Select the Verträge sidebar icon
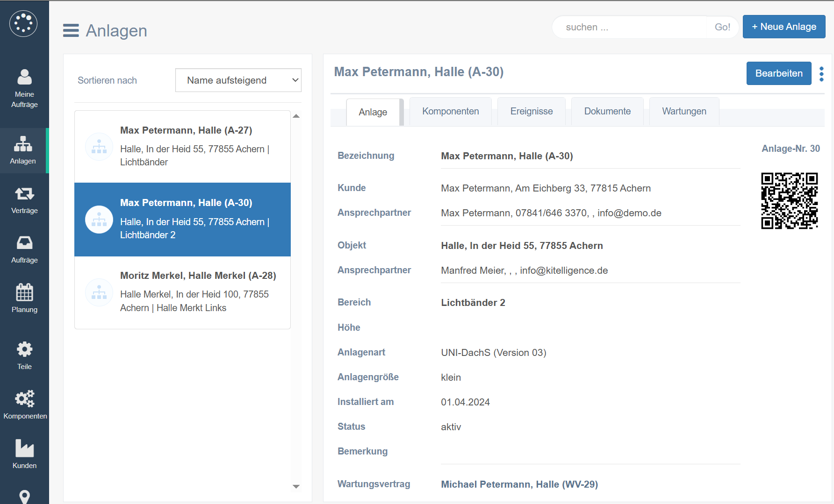Screen dimensions: 834x504 tap(24, 200)
